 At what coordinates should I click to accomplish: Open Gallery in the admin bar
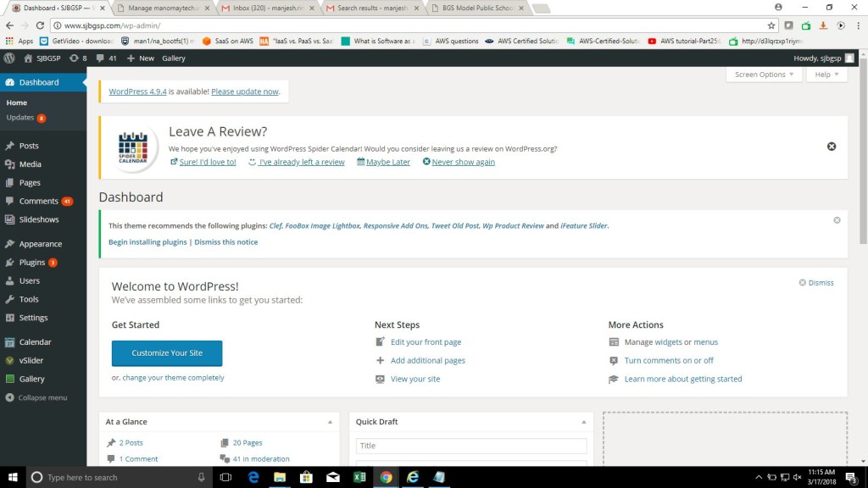click(x=174, y=58)
